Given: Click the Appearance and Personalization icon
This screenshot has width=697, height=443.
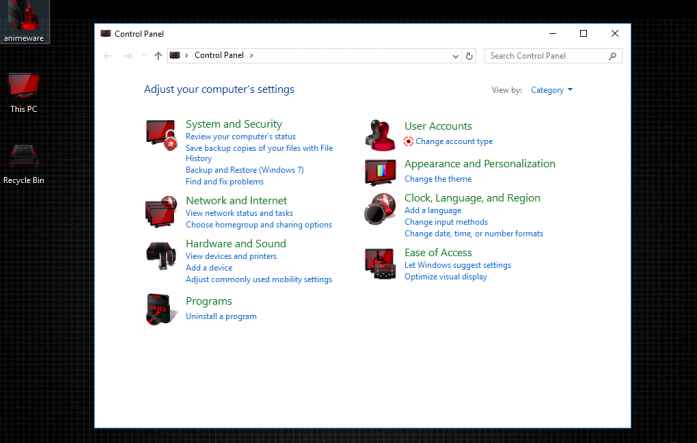Looking at the screenshot, I should click(380, 172).
